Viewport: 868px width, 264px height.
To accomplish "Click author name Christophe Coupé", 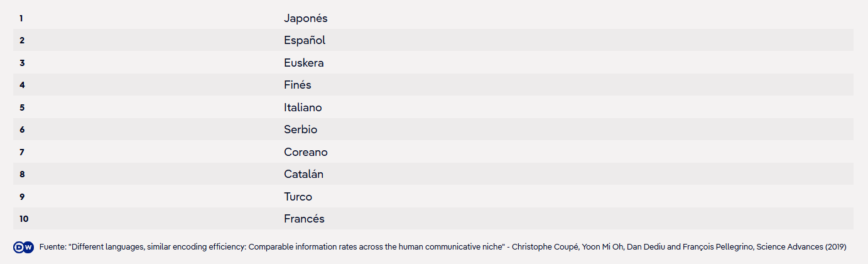I will [546, 247].
